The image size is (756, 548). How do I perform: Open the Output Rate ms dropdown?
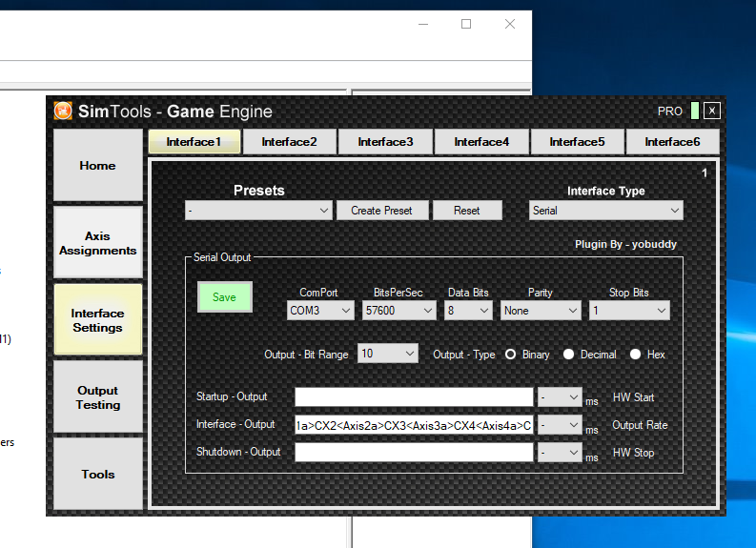click(560, 425)
